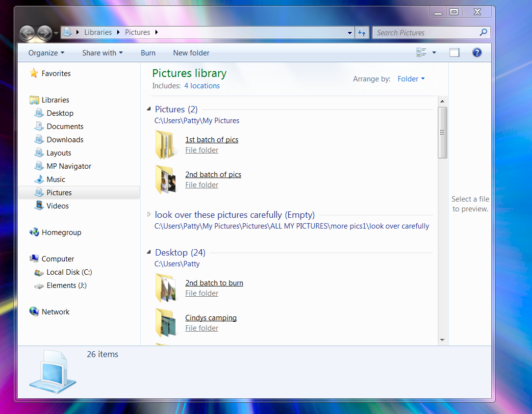This screenshot has width=532, height=414.
Task: Click the Favorites star icon
Action: coord(34,73)
